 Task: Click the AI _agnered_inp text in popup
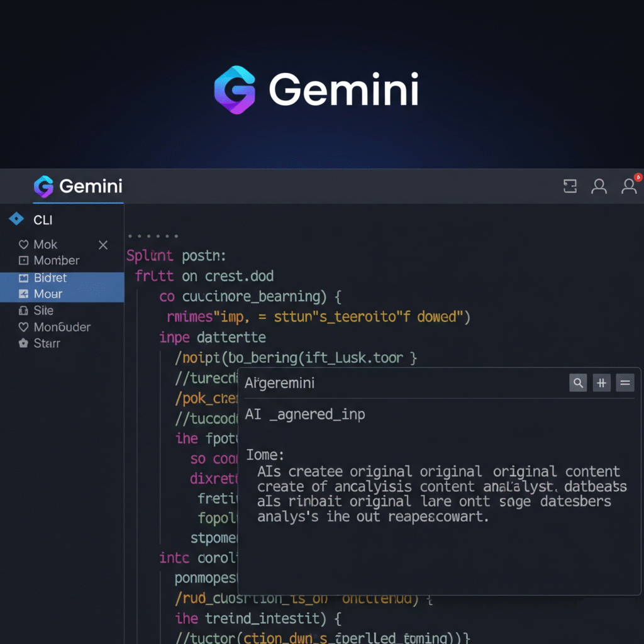305,414
